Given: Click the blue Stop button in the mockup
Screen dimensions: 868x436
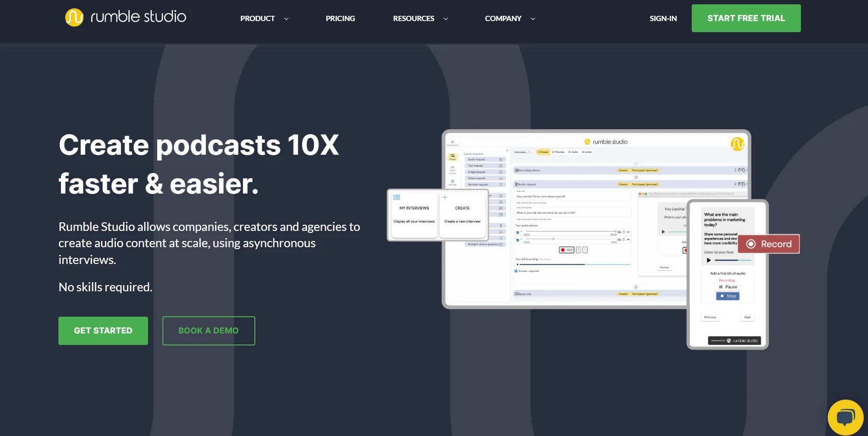Looking at the screenshot, I should pos(728,296).
